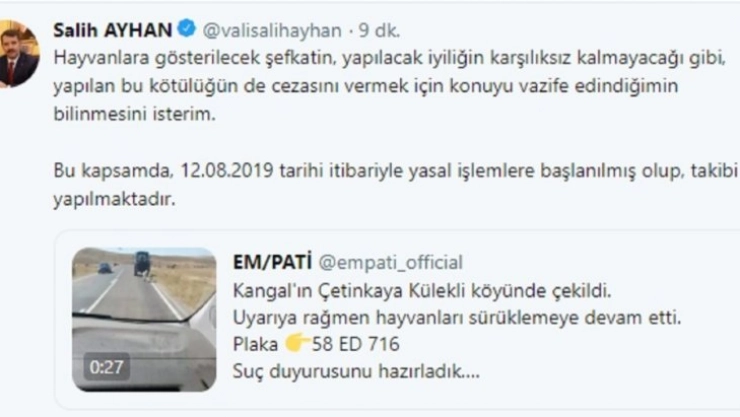
Task: Click 'yapılan bu kötülüğün de cezasını' line
Action: pyautogui.click(x=366, y=86)
